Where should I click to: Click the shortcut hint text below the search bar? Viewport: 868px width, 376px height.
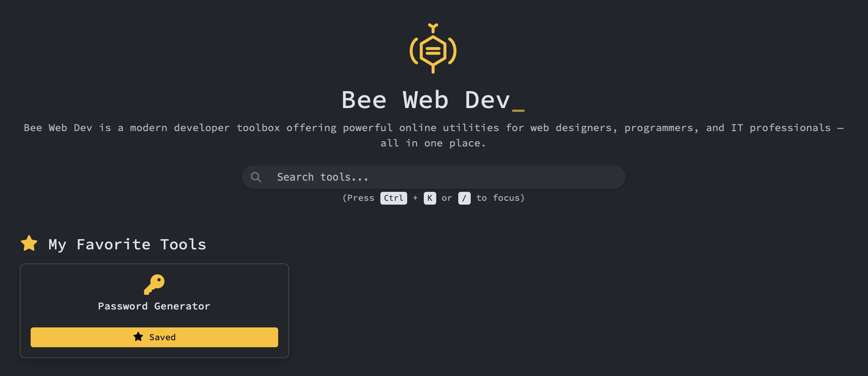click(x=433, y=198)
